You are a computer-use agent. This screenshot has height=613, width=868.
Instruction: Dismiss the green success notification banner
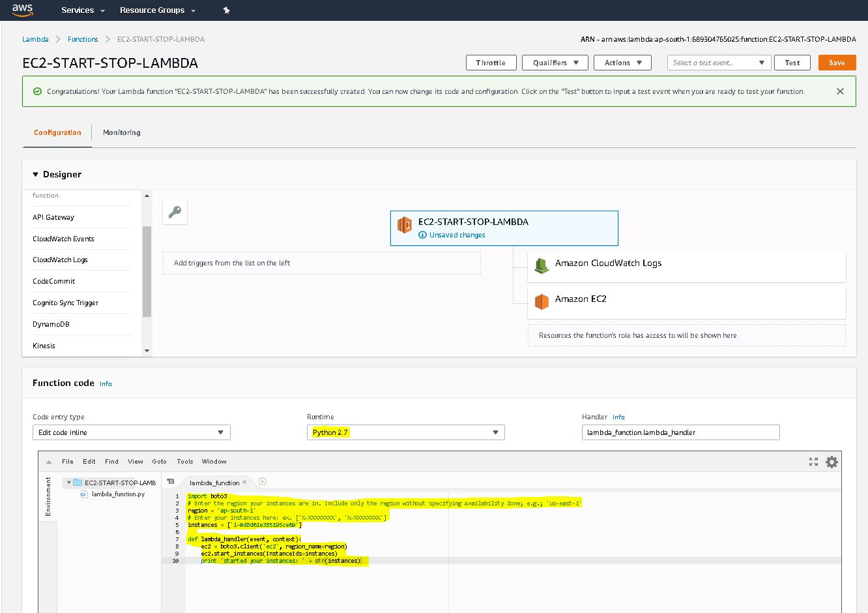pyautogui.click(x=840, y=91)
